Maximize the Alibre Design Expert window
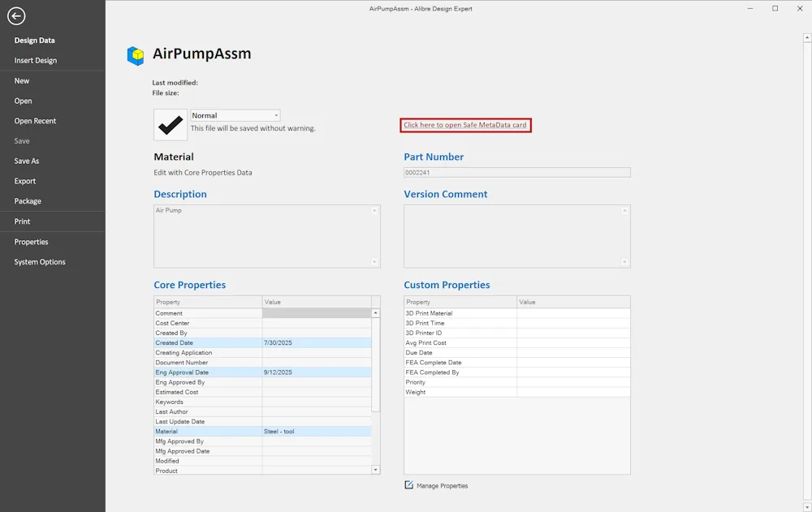 click(775, 8)
